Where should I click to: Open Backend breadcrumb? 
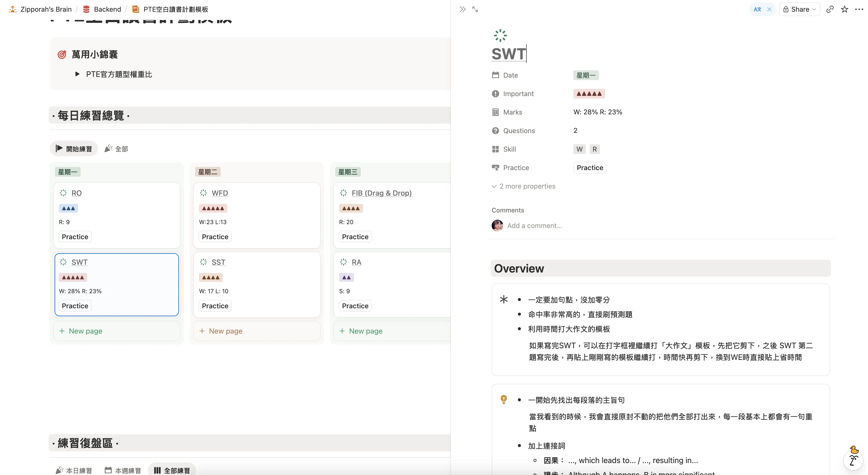102,9
